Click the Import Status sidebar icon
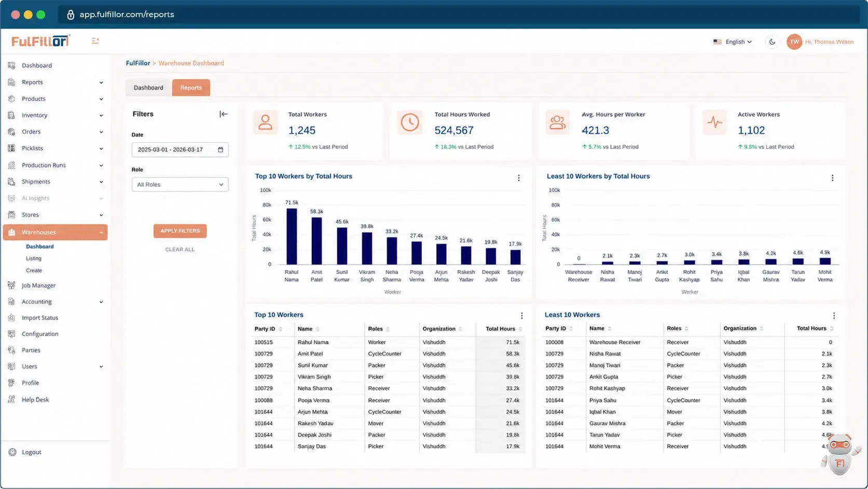Screen dimensions: 868x489 pyautogui.click(x=11, y=318)
